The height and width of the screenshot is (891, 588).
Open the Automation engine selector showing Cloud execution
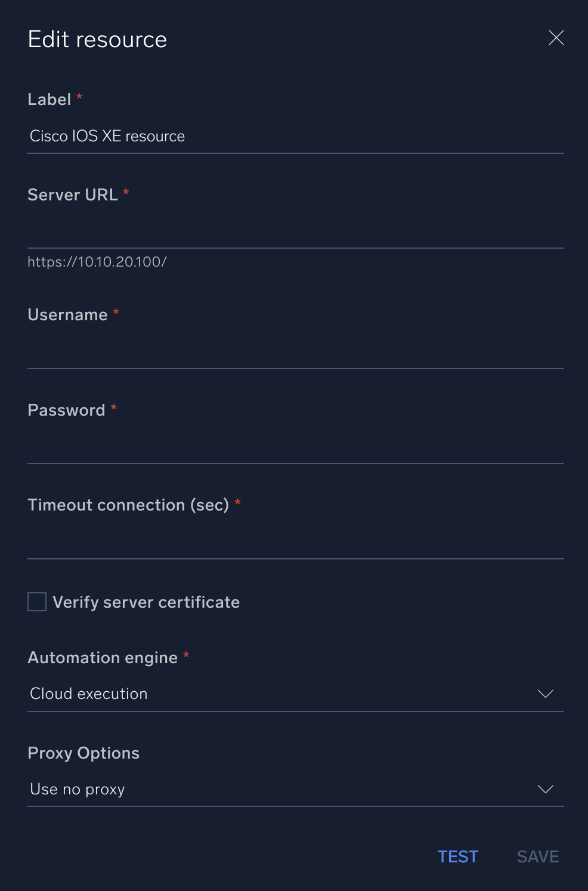(x=295, y=694)
